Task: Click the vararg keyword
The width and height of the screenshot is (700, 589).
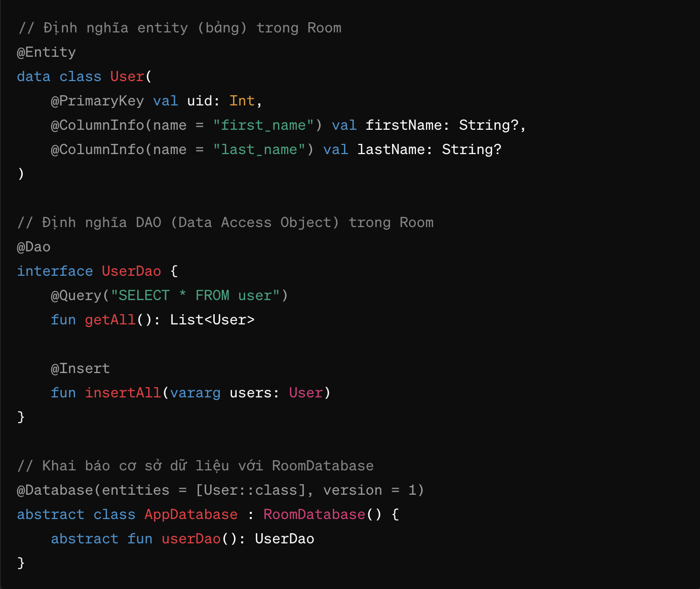Action: tap(196, 393)
